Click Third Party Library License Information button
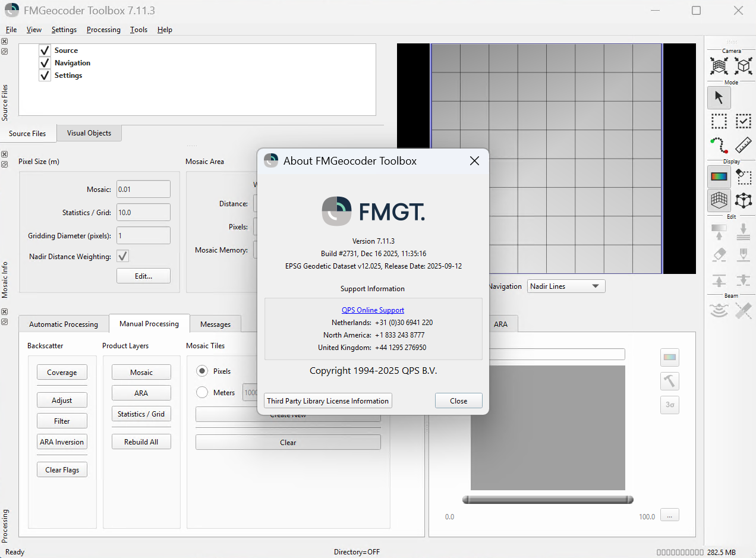The width and height of the screenshot is (756, 558). coord(328,401)
